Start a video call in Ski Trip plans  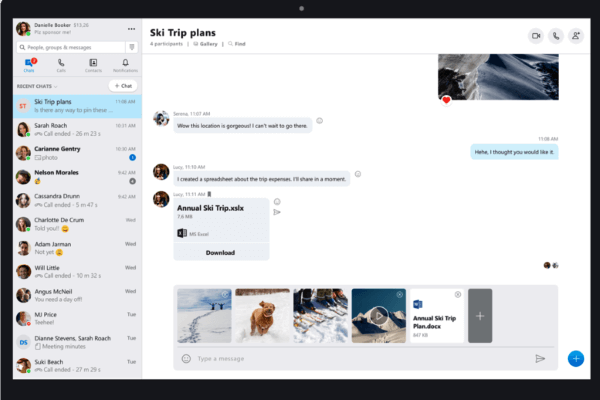coord(536,36)
